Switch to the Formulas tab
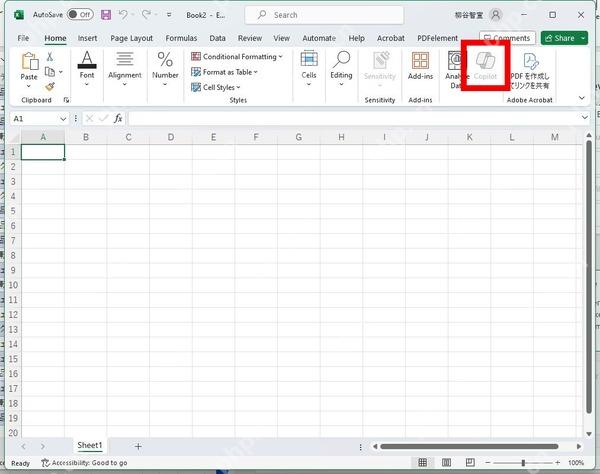The image size is (600, 474). (x=181, y=38)
